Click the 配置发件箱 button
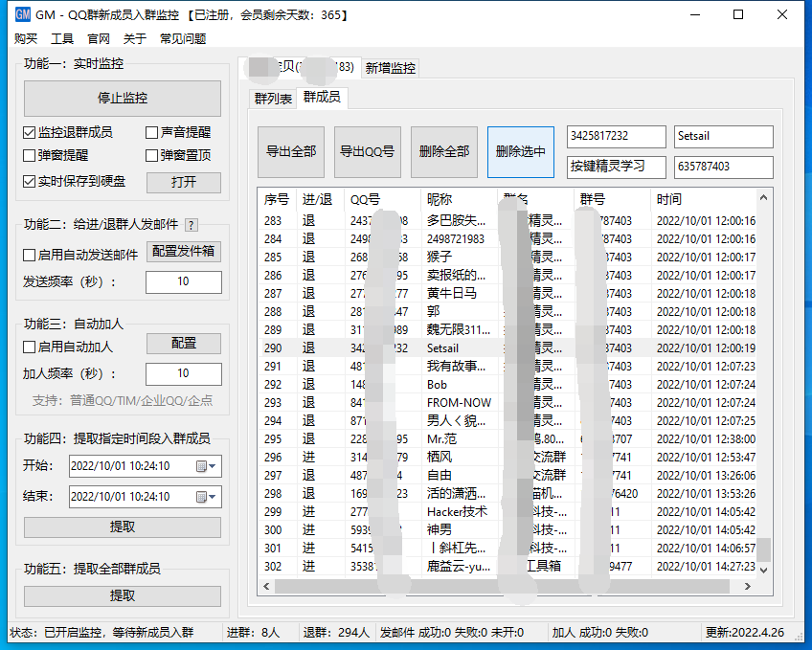The height and width of the screenshot is (650, 812). [x=183, y=252]
